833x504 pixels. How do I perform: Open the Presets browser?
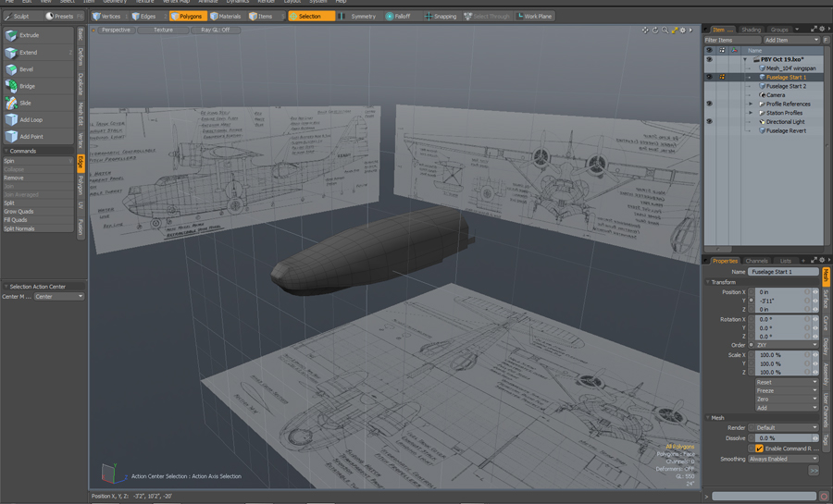pyautogui.click(x=64, y=17)
